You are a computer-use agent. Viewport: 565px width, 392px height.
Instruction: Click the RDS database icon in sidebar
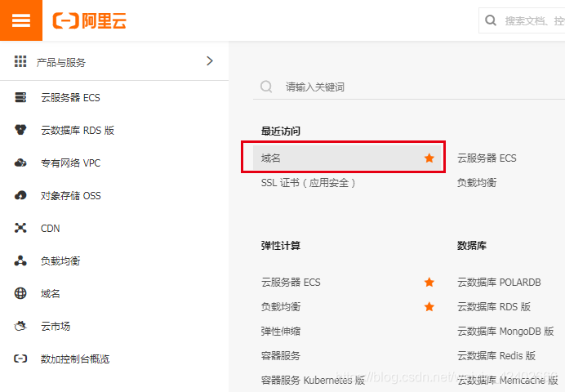point(20,130)
